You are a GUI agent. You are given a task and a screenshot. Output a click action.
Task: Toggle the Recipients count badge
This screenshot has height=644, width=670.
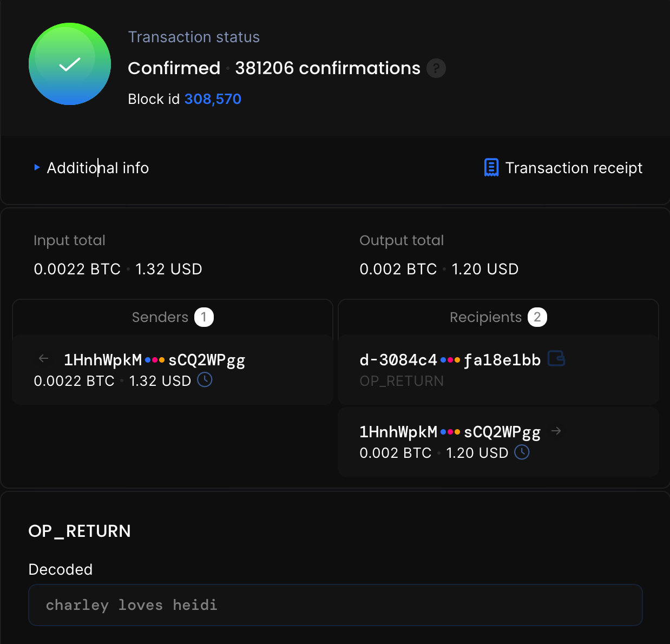coord(538,317)
